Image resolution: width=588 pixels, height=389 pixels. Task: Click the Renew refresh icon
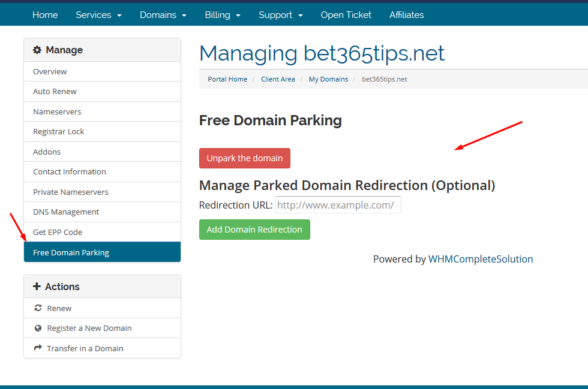tap(38, 308)
